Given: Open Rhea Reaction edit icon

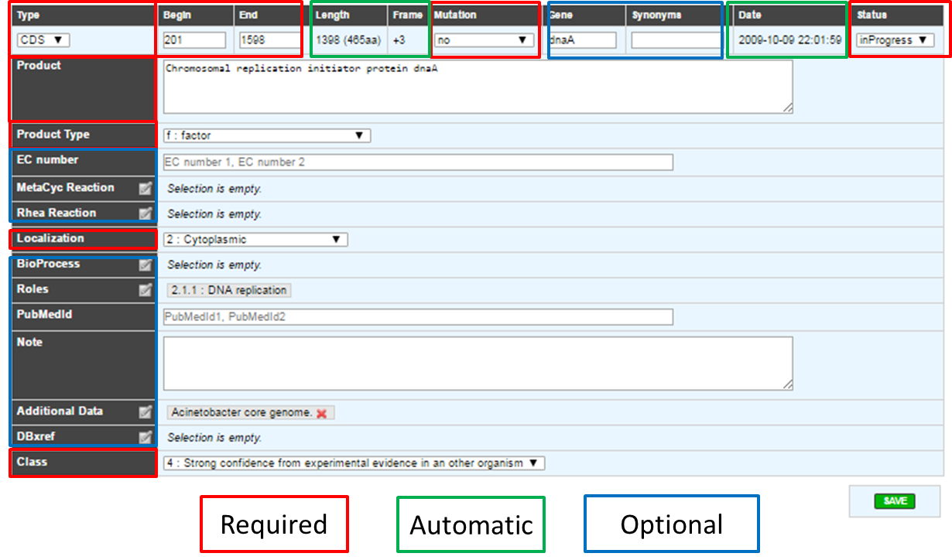Looking at the screenshot, I should pyautogui.click(x=145, y=213).
